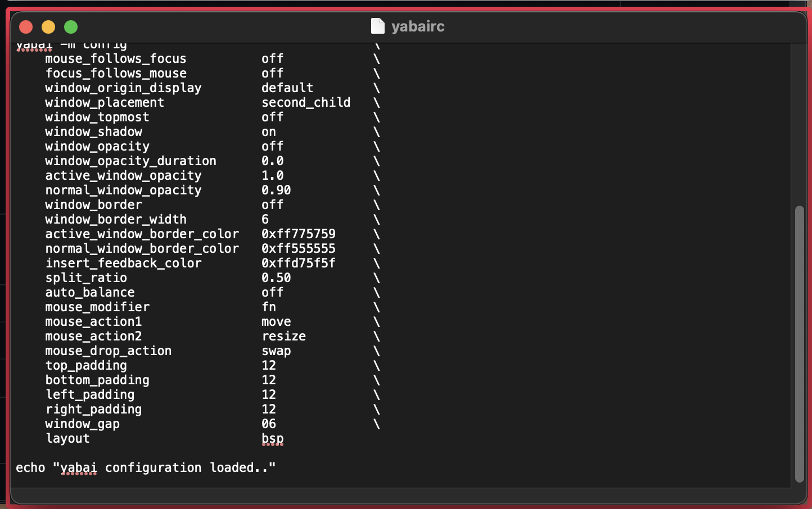The height and width of the screenshot is (509, 812).
Task: Click the off value beside auto_balance
Action: pos(272,292)
